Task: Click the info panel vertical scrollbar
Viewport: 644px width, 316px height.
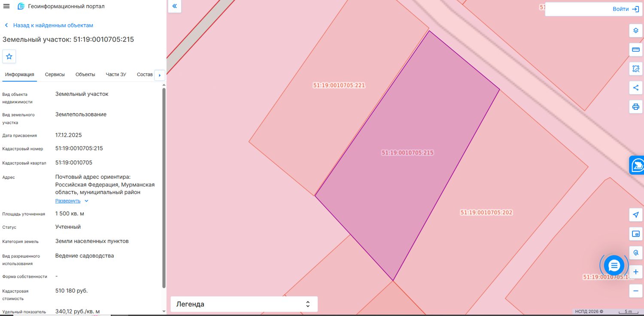Action: click(x=164, y=188)
